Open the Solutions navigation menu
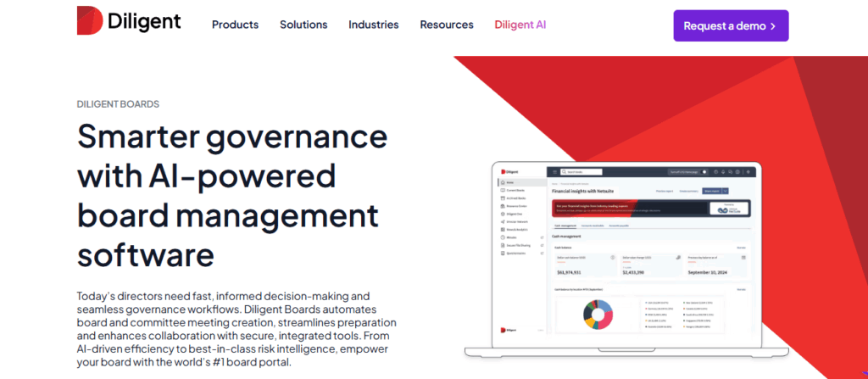Image resolution: width=868 pixels, height=379 pixels. click(x=303, y=25)
